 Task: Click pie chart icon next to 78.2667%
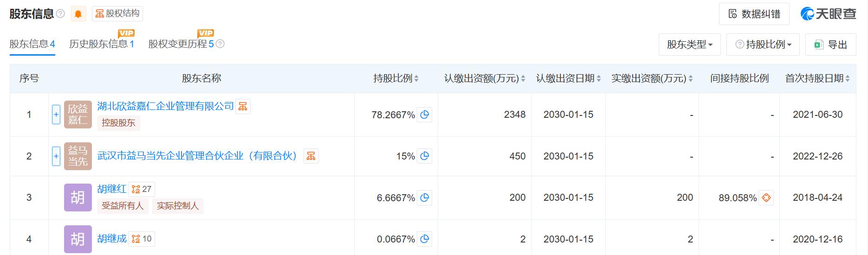[425, 115]
